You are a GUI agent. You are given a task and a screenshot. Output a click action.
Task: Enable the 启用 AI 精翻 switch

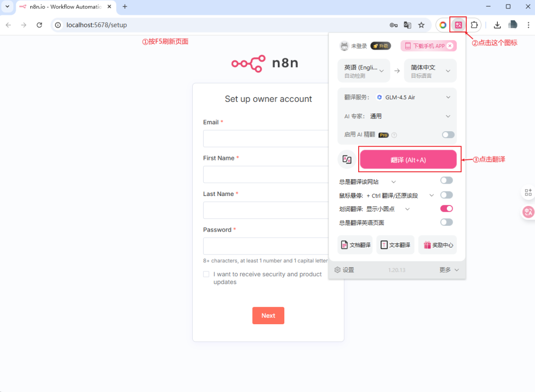point(448,135)
